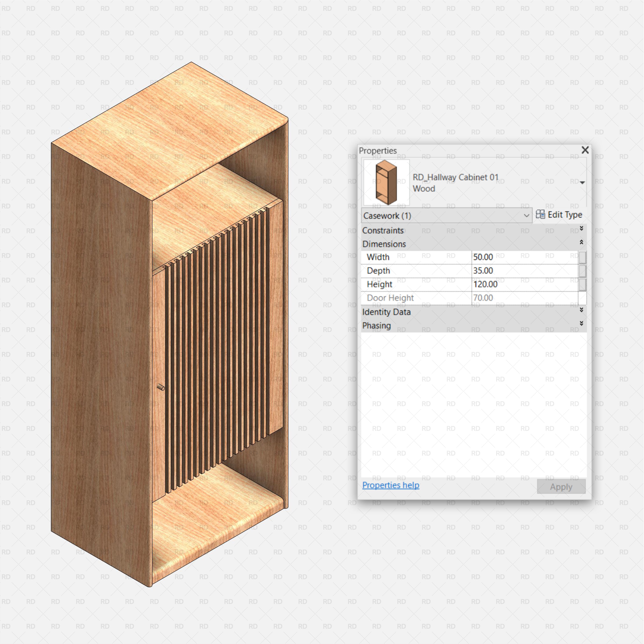Collapse the Dimensions section
Screen dimensions: 644x644
tap(581, 242)
